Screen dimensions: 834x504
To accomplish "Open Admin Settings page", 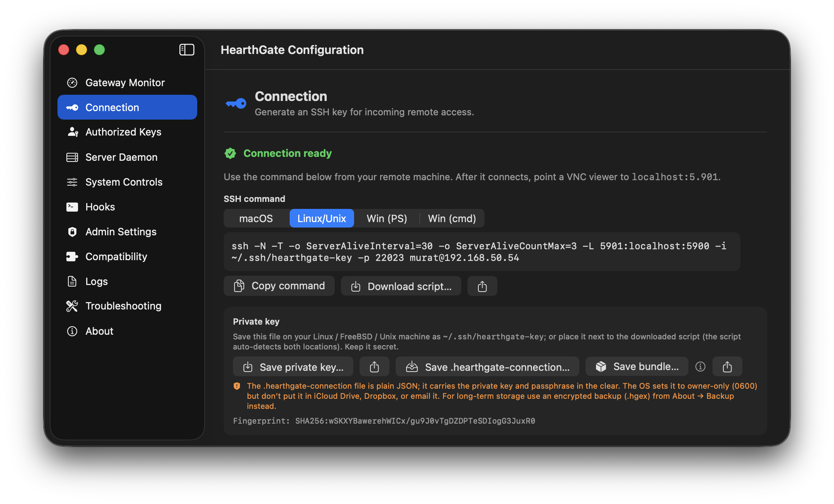I will click(127, 231).
